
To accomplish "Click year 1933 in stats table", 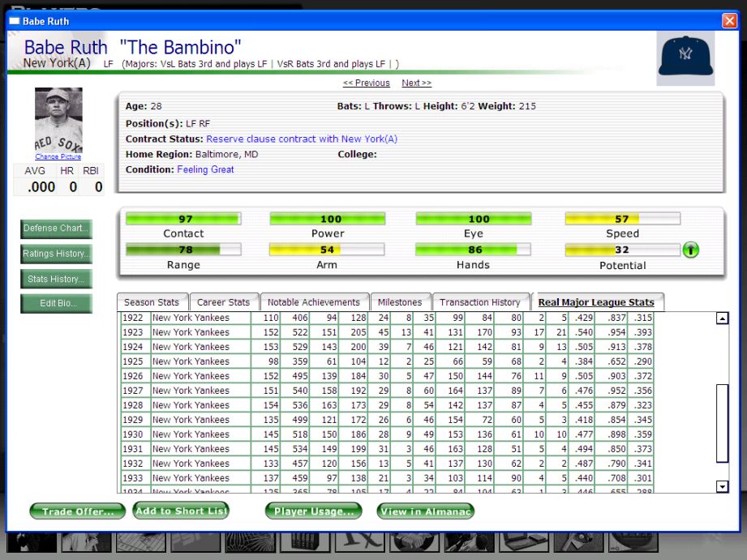I will coord(136,478).
